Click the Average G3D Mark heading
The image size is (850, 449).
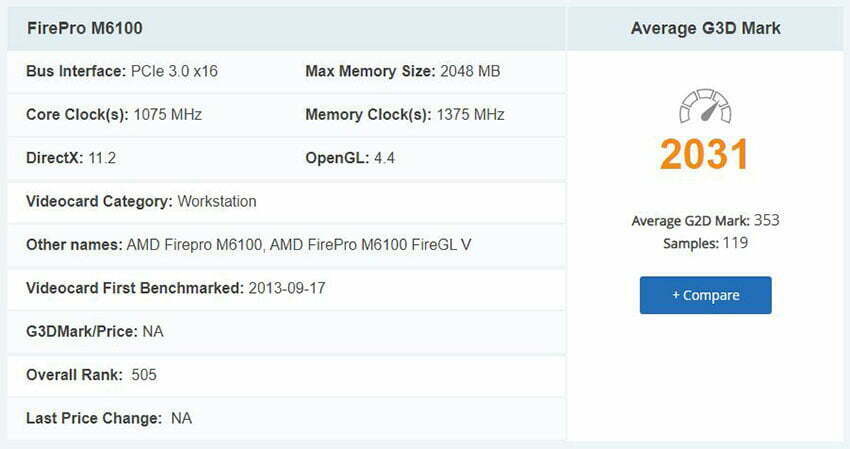point(705,28)
